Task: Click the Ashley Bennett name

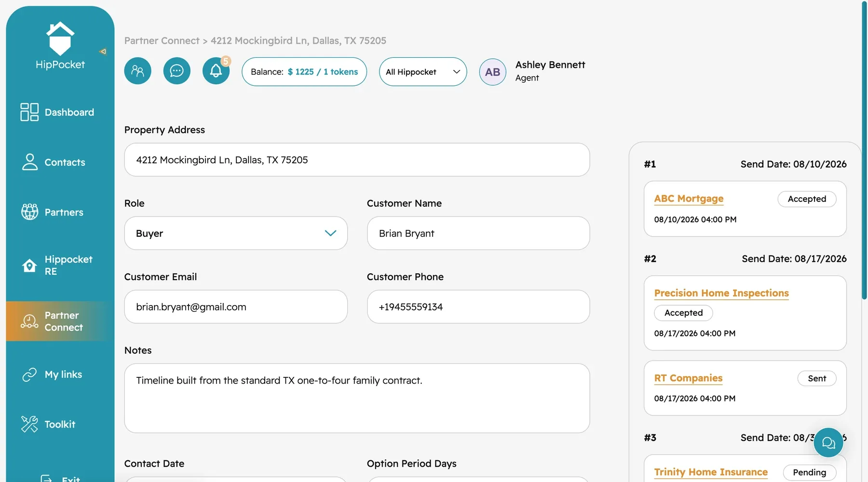Action: pos(550,65)
